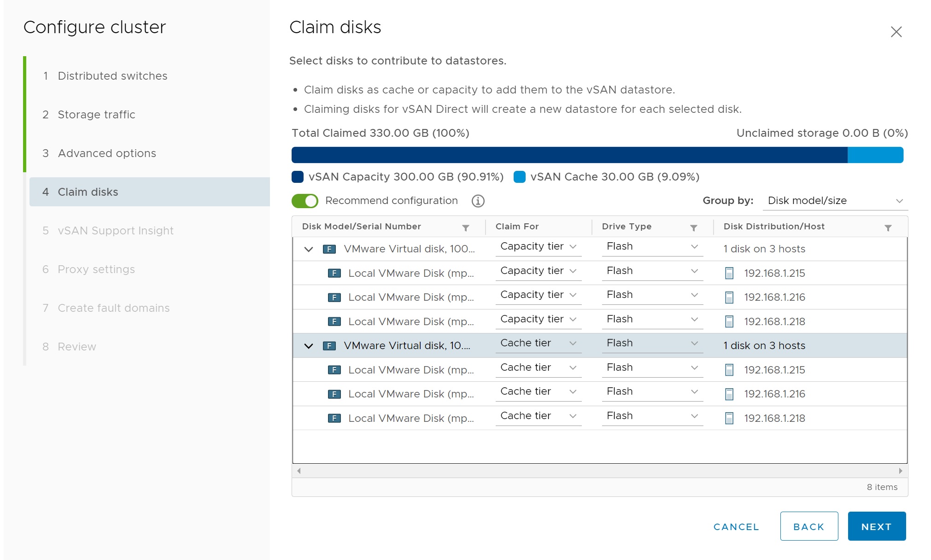Open the Drive Type column filter

[x=693, y=227]
